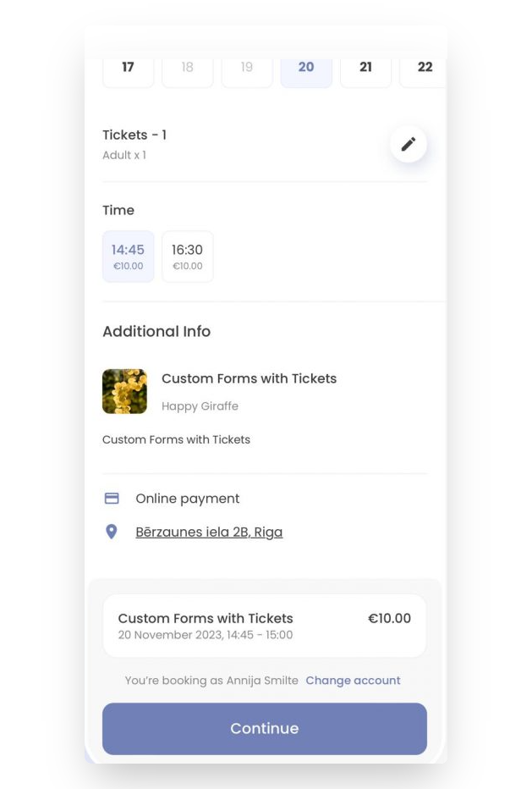This screenshot has height=789, width=532.
Task: Click the Change account link
Action: click(x=353, y=681)
